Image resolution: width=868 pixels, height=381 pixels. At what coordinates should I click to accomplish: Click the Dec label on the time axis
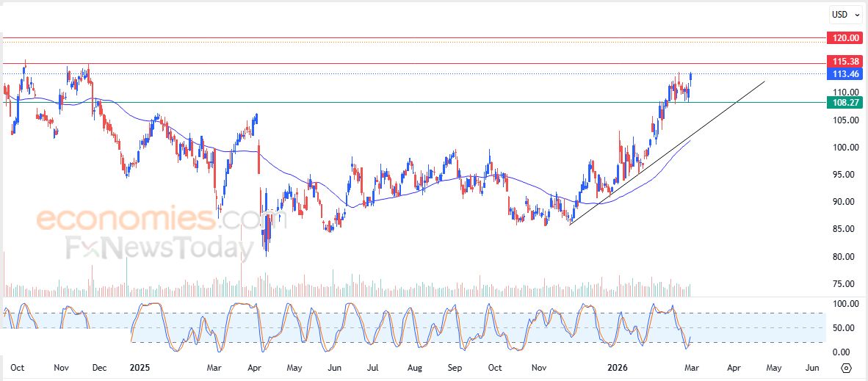click(x=100, y=368)
